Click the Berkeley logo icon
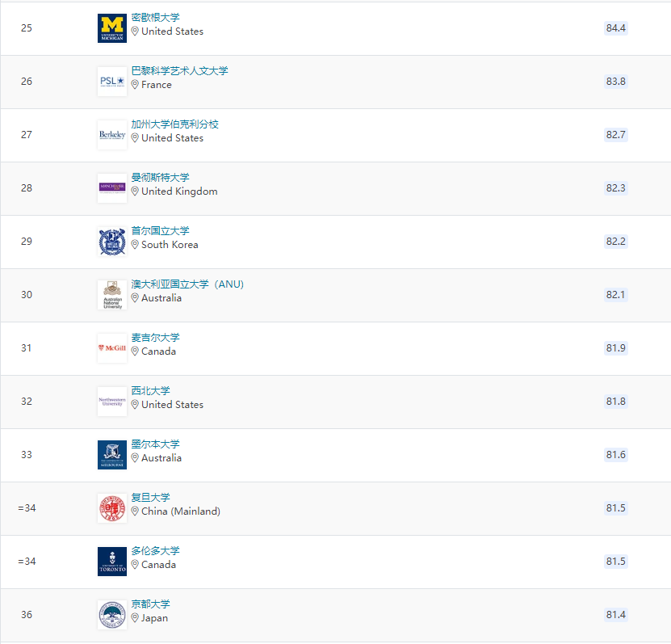 point(112,135)
